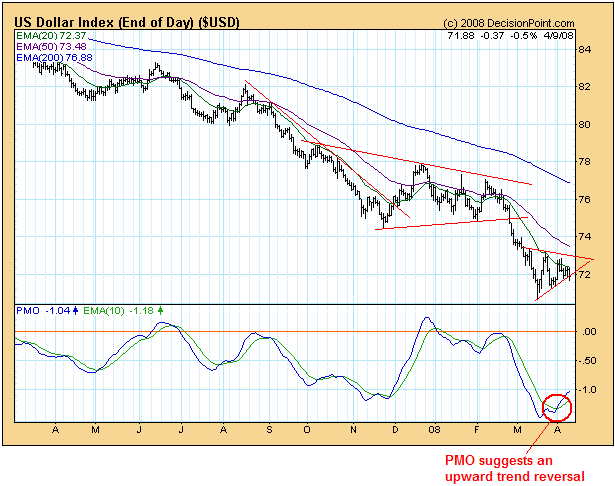Click the green up arrow beside EMA(10)
Image resolution: width=615 pixels, height=486 pixels.
(x=162, y=311)
